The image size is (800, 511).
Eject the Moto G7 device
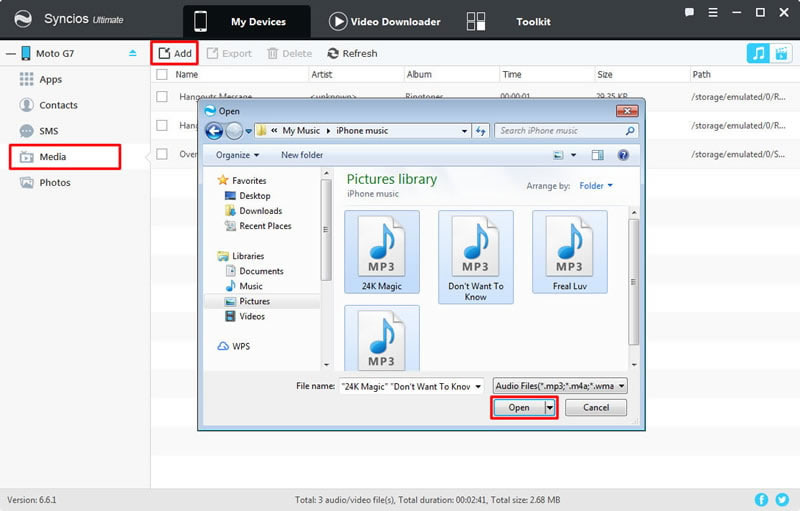[x=133, y=53]
